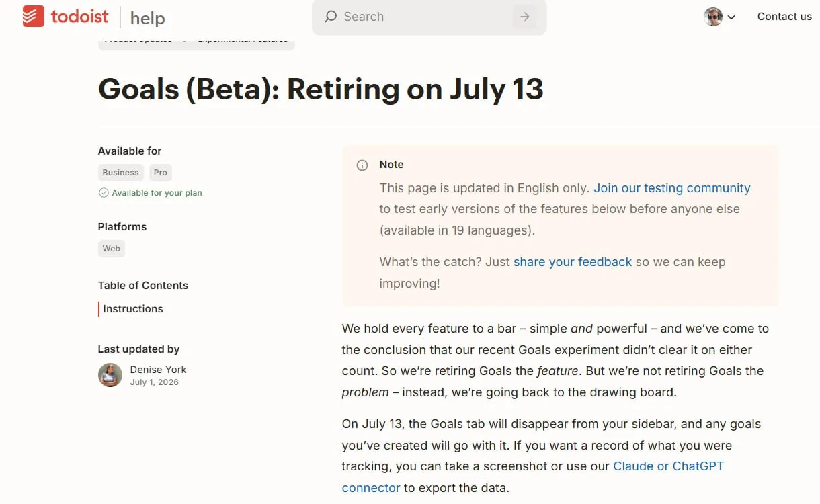Click the partially hidden breadcrumb bar
820x504 pixels.
point(196,41)
